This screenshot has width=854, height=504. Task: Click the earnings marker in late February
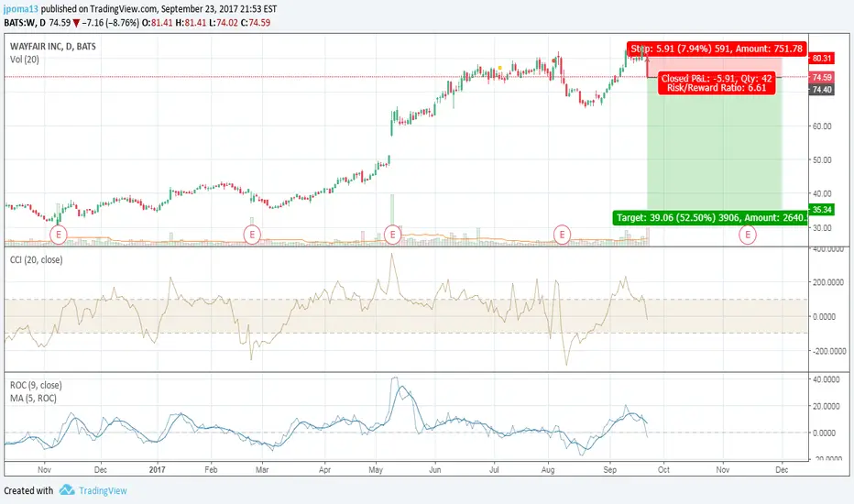252,235
